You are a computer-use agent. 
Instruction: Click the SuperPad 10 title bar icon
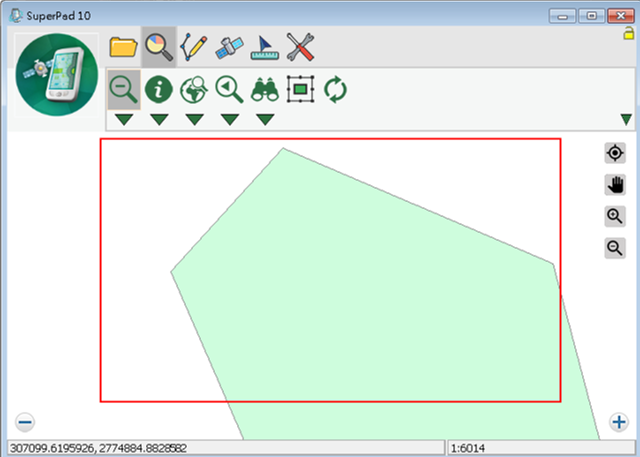[x=16, y=16]
